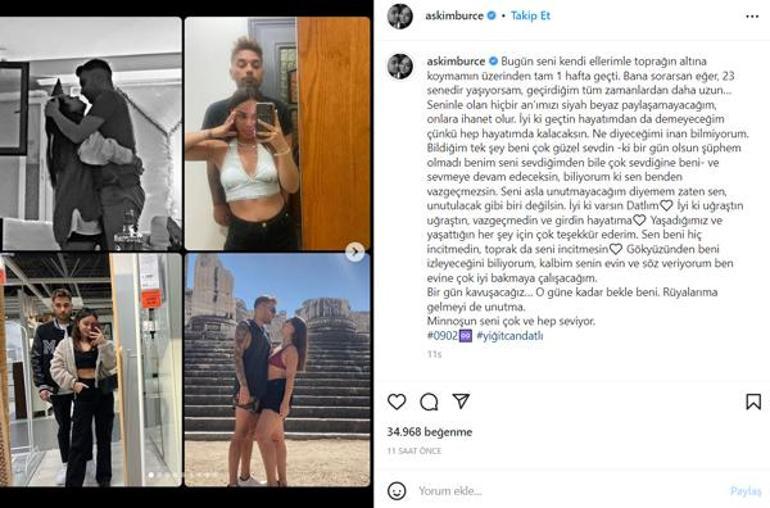The height and width of the screenshot is (508, 770).
Task: Open emoji picker smiley icon
Action: [397, 490]
